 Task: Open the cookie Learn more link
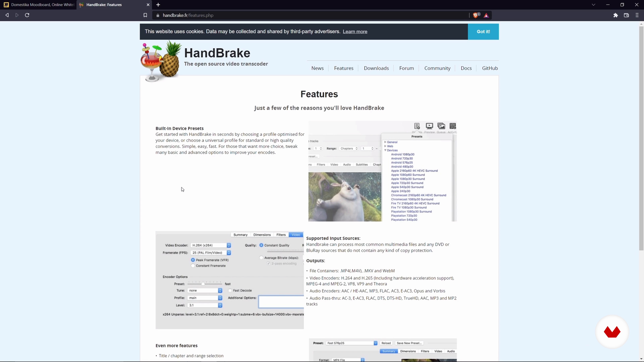[355, 32]
